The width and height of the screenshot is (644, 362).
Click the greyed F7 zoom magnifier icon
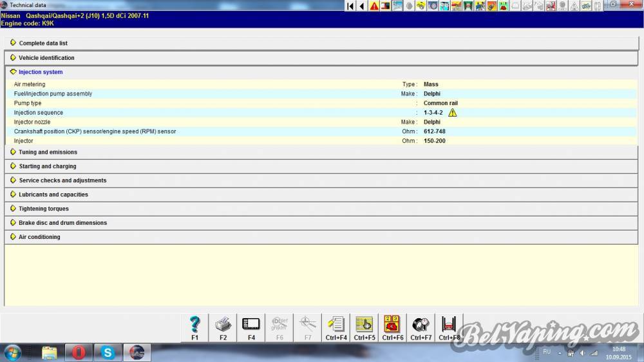(308, 328)
